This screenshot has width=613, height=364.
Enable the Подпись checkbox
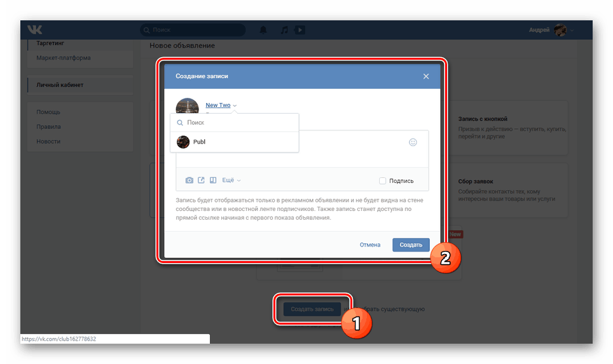tap(382, 181)
